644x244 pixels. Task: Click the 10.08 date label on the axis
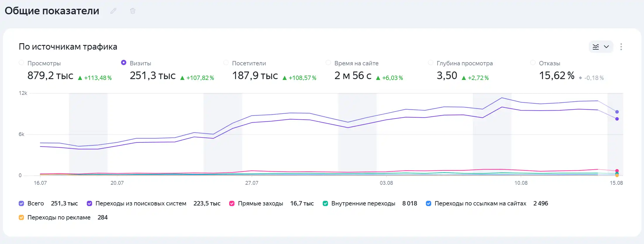(521, 183)
